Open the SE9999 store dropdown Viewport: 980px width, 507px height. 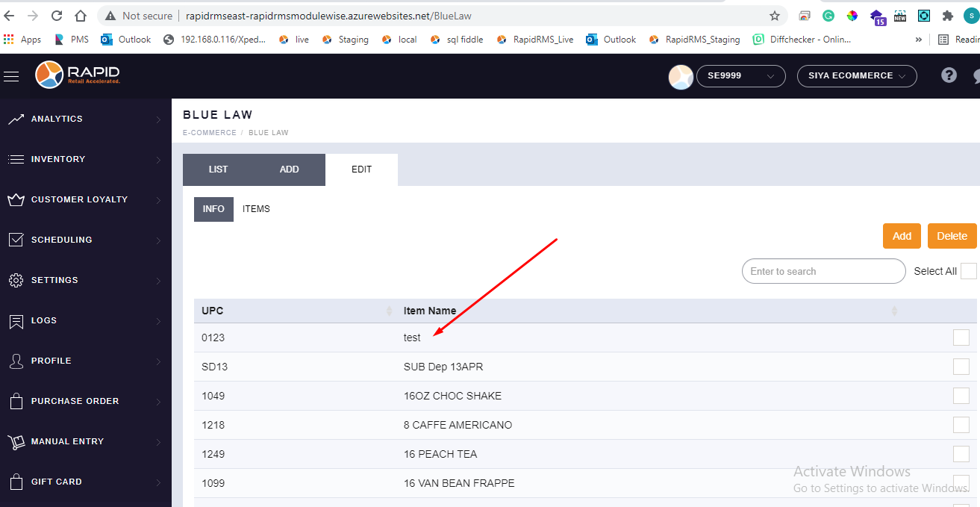740,76
